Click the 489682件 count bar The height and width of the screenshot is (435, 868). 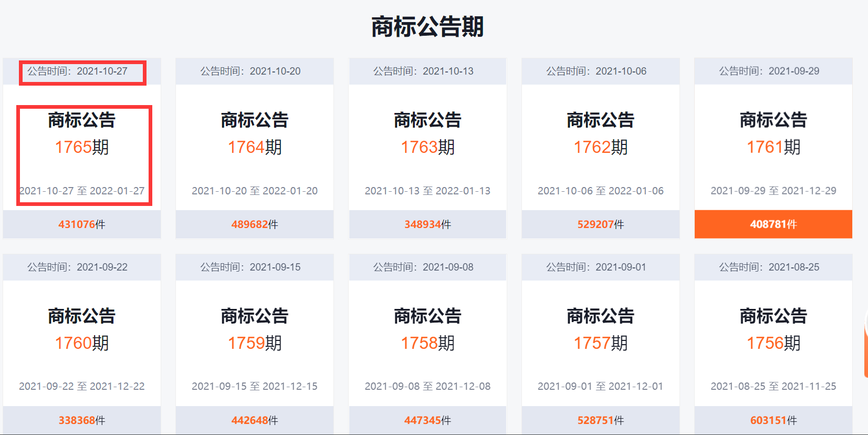click(255, 224)
